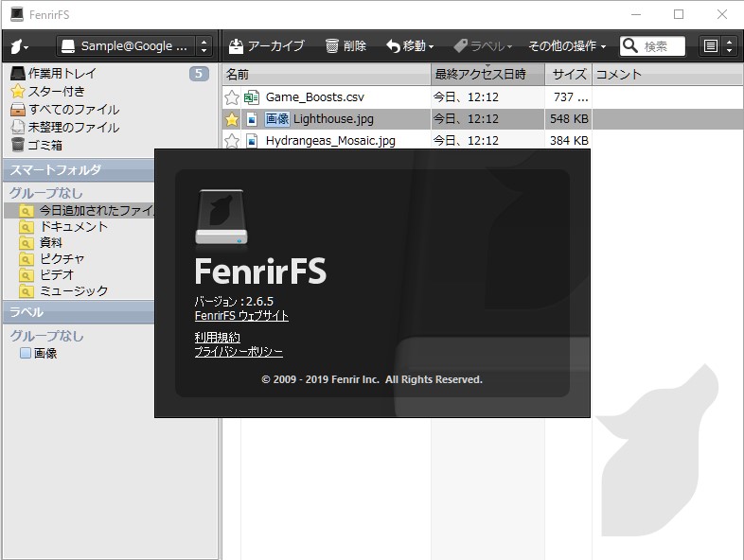Select the Game_Boosts.csv file name
This screenshot has height=560, width=744.
[x=314, y=97]
